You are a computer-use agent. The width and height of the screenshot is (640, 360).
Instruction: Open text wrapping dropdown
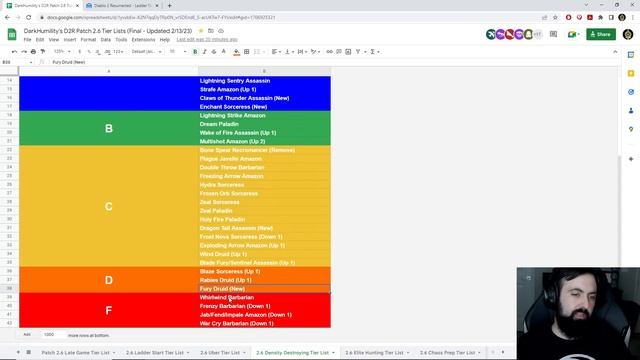point(302,52)
